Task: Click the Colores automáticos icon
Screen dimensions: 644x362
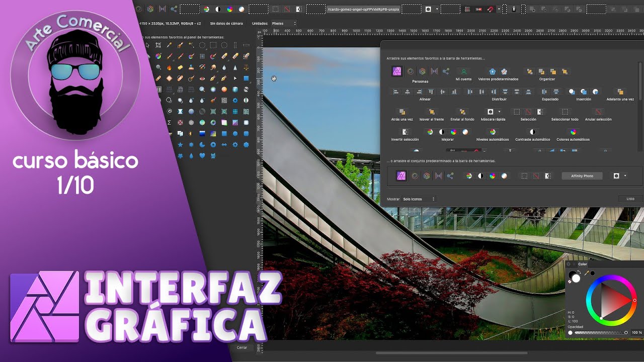Action: 573,132
